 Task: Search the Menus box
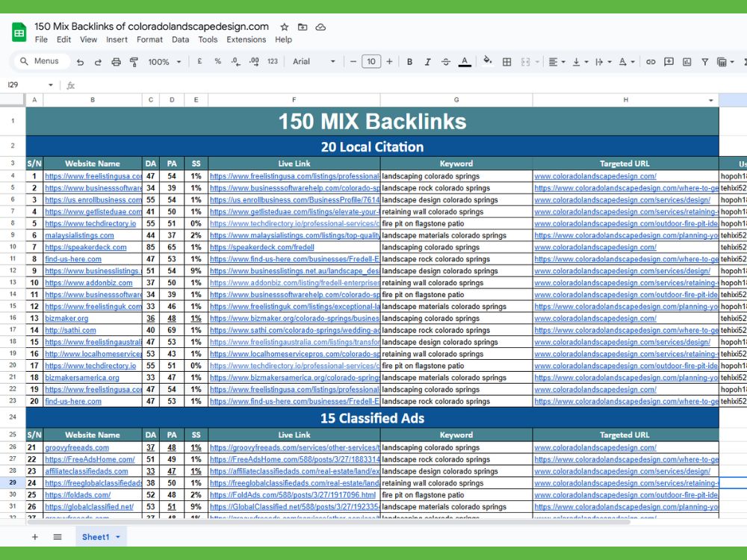[x=42, y=61]
